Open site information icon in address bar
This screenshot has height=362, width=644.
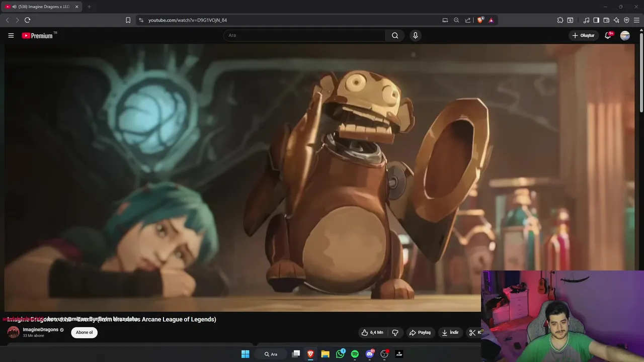coord(141,20)
